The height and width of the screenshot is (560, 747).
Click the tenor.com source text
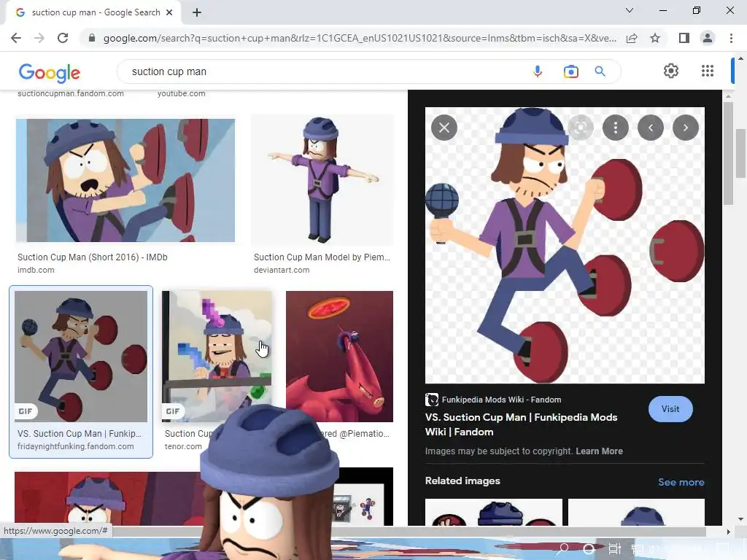[x=183, y=446]
